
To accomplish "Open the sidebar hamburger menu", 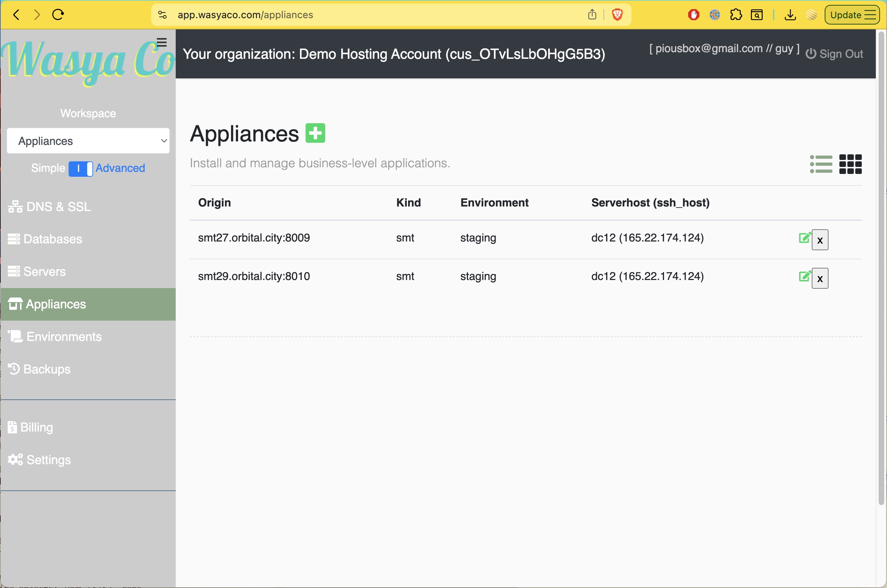I will coord(162,42).
